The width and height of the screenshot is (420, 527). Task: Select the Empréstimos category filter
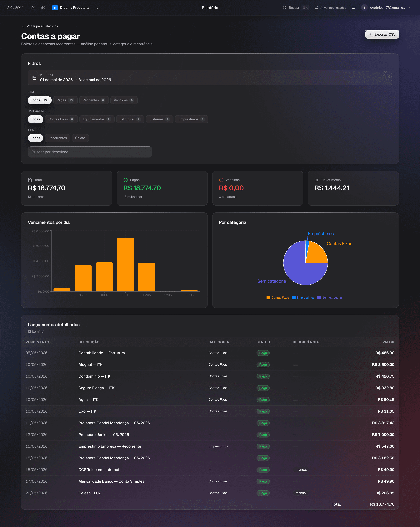[192, 119]
